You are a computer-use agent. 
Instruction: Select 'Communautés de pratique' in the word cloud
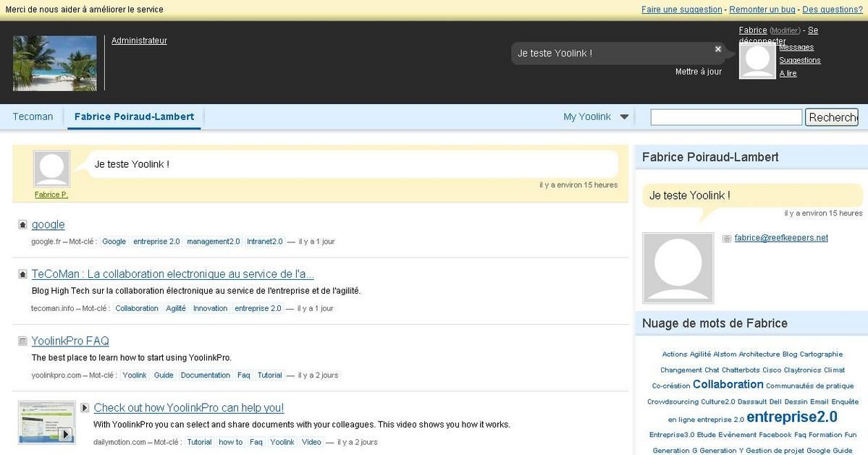pyautogui.click(x=810, y=386)
